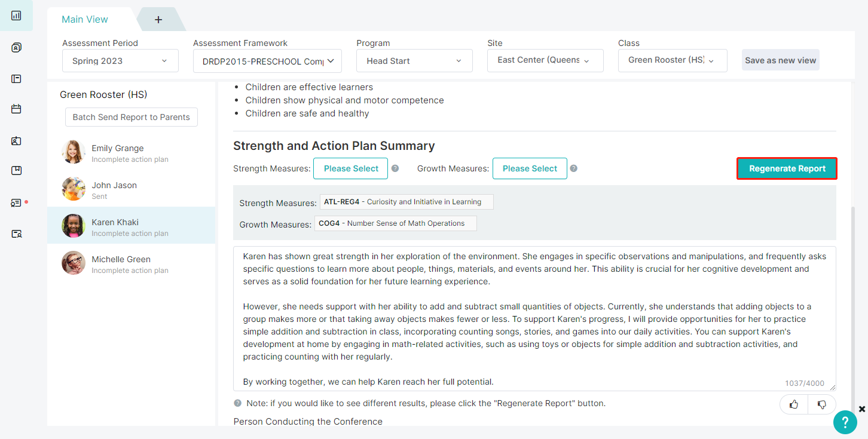Click the Regenerate Report button
The height and width of the screenshot is (439, 868).
pyautogui.click(x=787, y=168)
